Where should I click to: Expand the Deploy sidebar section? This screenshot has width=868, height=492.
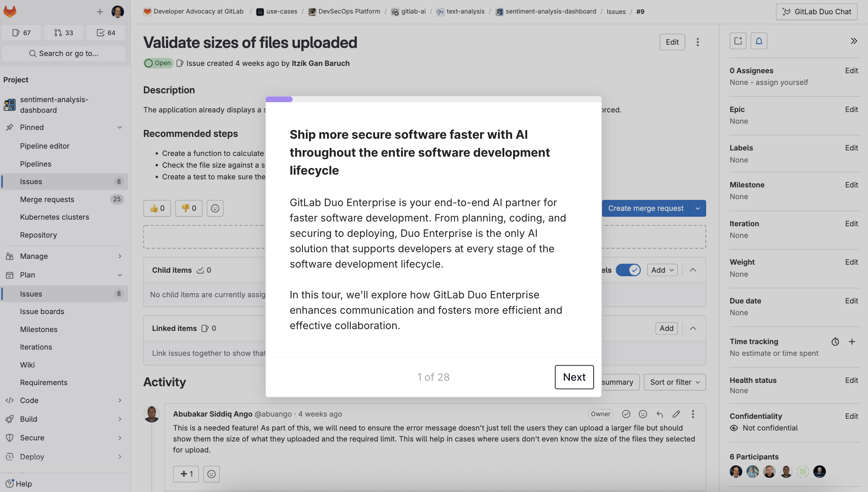[x=120, y=457]
